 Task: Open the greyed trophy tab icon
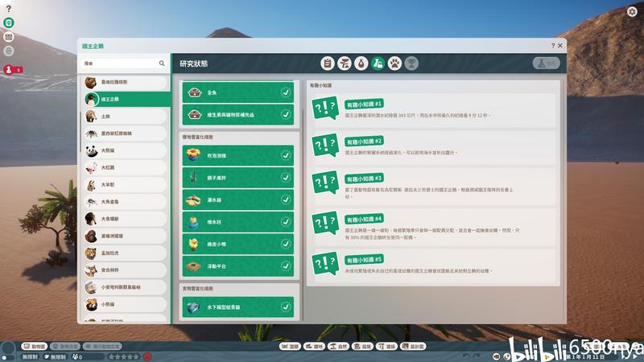(x=411, y=64)
